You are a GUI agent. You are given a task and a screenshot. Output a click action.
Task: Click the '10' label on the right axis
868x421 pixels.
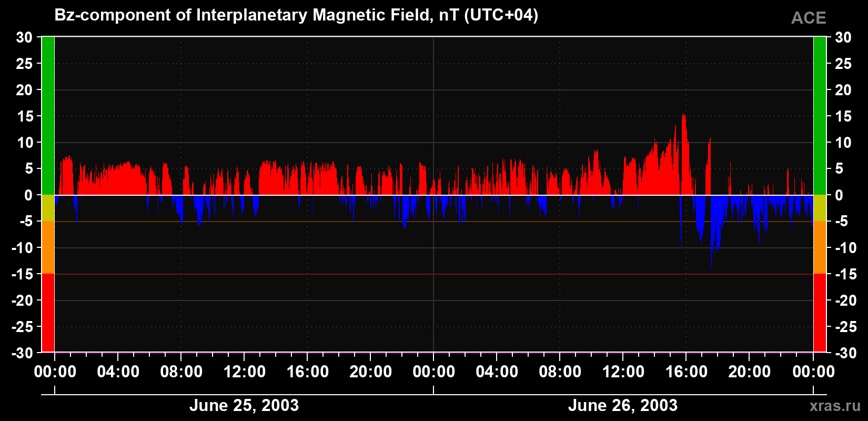coord(843,143)
